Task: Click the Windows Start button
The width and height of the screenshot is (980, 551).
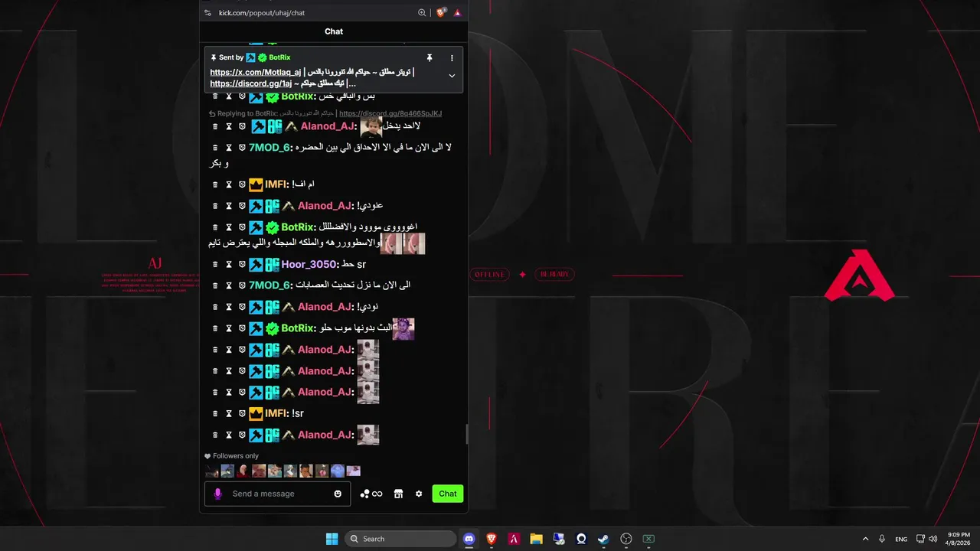Action: coord(332,539)
